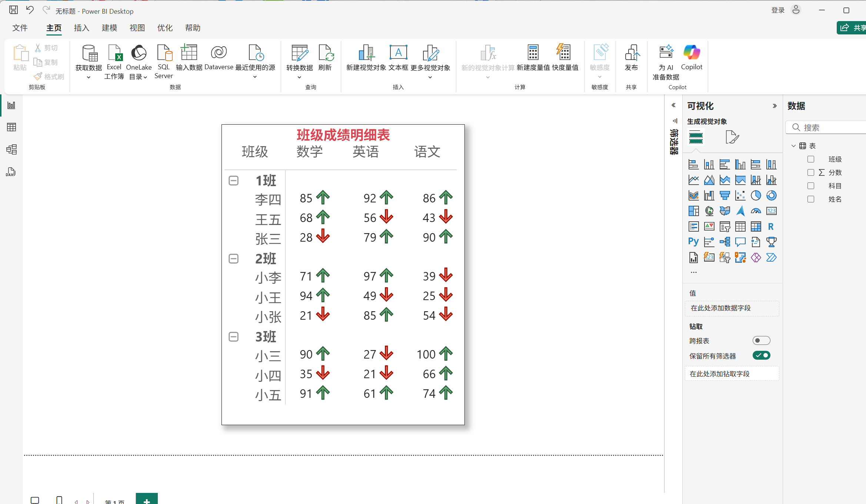Collapse the 1班 row group
The width and height of the screenshot is (866, 504).
[233, 181]
